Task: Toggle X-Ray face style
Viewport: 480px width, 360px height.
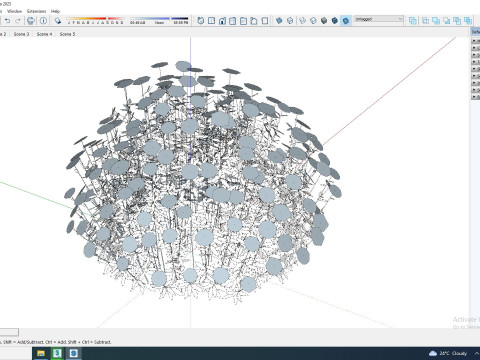Action: 279,21
